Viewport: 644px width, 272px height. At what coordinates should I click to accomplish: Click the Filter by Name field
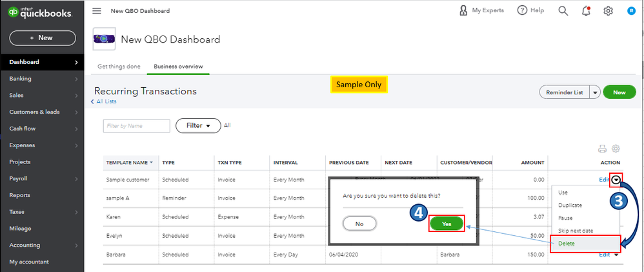coord(136,126)
